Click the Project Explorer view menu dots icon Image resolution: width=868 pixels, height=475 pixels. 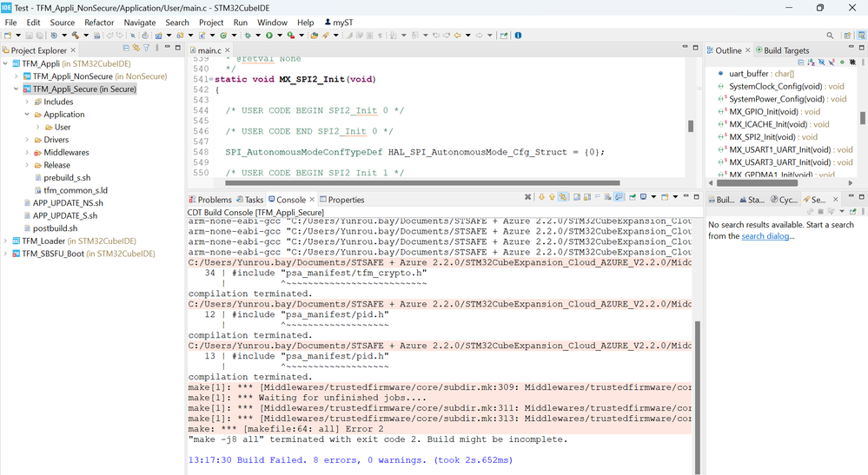pyautogui.click(x=157, y=48)
